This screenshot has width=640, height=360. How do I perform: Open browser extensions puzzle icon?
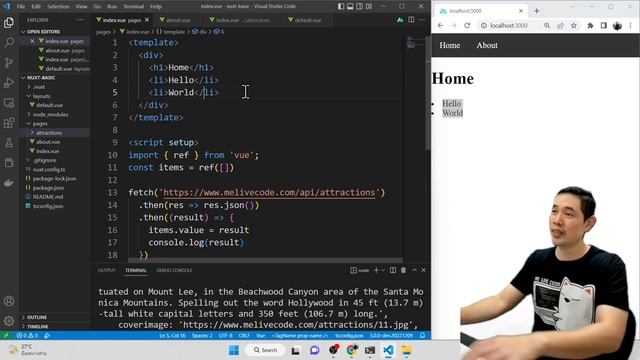pos(590,25)
